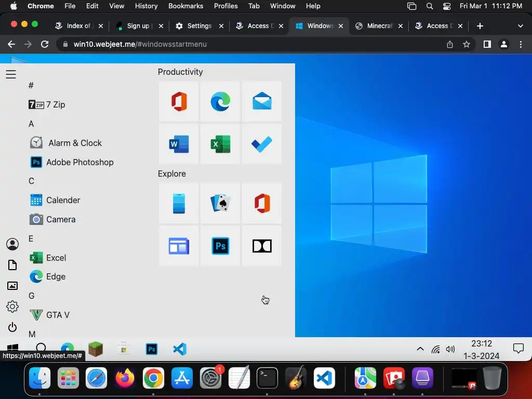This screenshot has width=532, height=399.
Task: Launch GTA V from the app list
Action: pos(49,315)
